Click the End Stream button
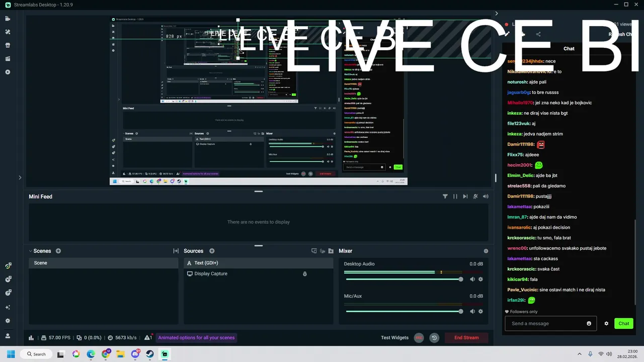644x362 pixels. pyautogui.click(x=466, y=338)
